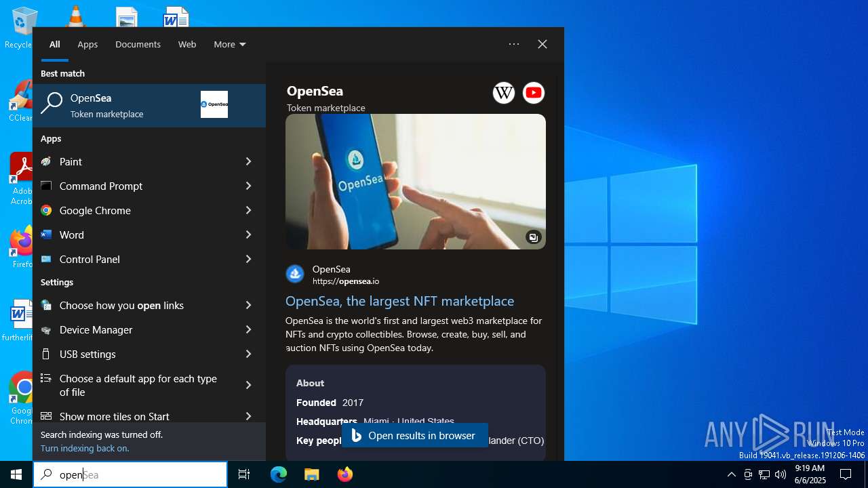Open File Explorer from taskbar
Screen dimensions: 868x488
312,474
